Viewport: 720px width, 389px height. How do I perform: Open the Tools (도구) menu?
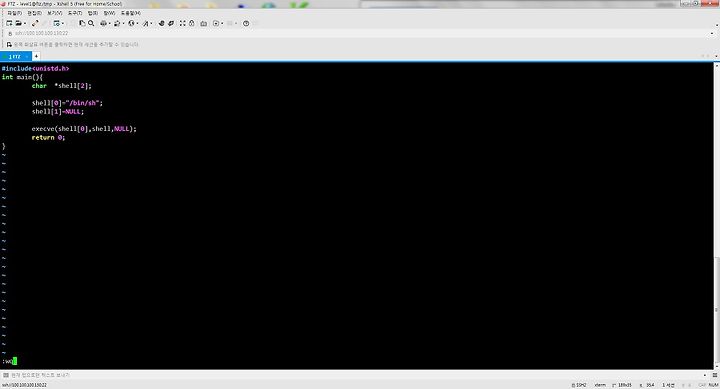75,13
